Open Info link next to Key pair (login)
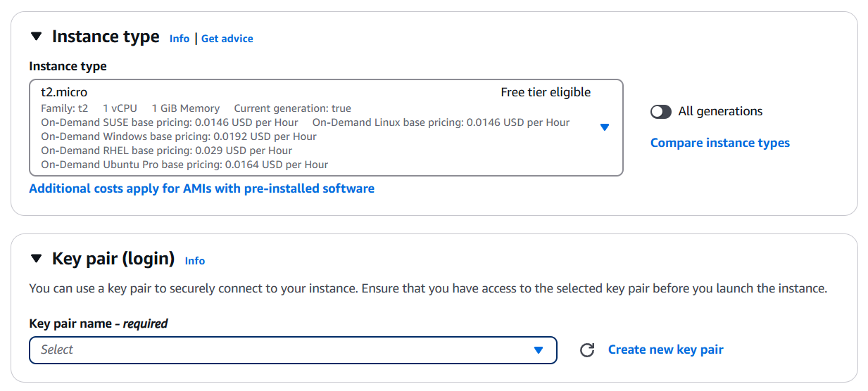Screen dimensions: 868x391 pos(195,261)
